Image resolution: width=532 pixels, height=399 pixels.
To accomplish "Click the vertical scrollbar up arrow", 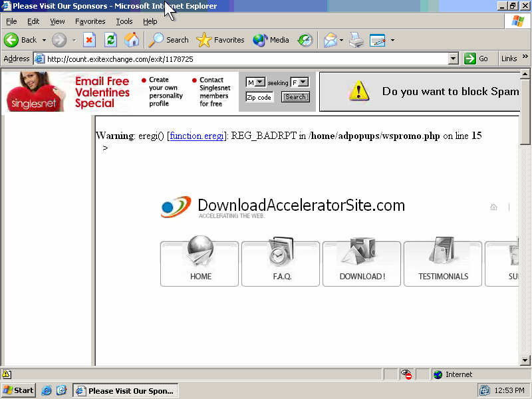I will tap(525, 74).
